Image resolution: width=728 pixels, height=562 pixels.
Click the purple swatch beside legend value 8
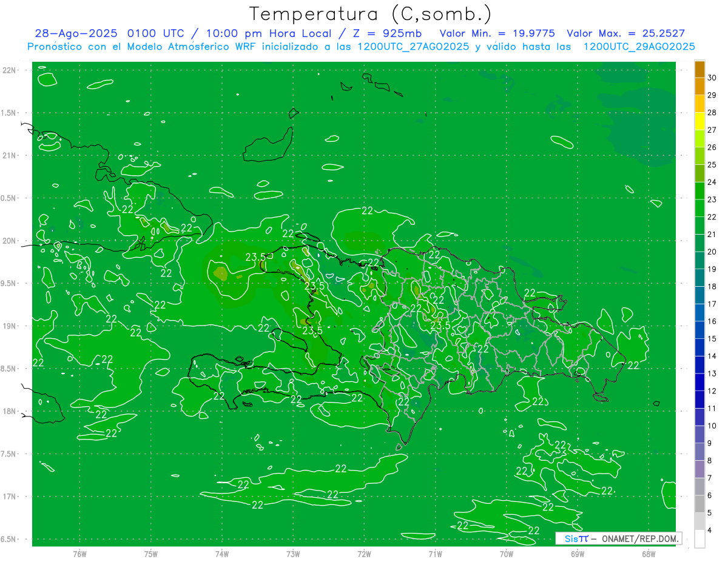[699, 469]
